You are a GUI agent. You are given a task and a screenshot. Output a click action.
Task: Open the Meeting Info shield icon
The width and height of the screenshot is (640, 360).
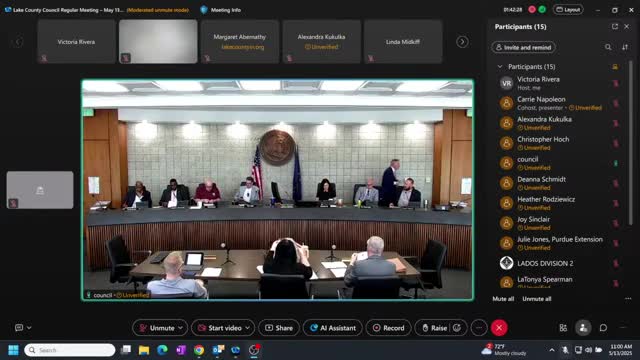coord(204,10)
